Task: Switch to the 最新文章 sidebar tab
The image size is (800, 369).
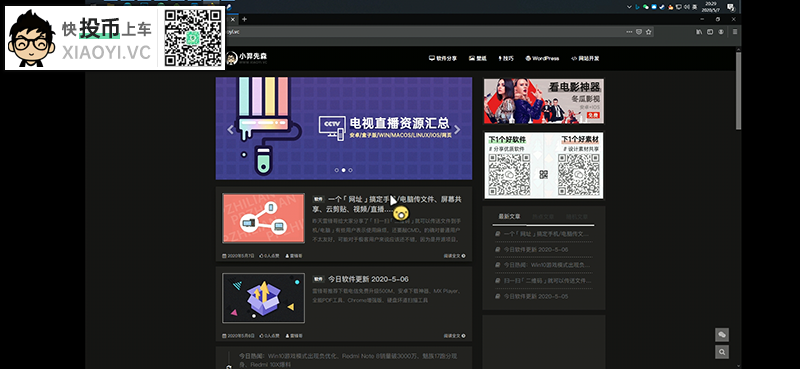Action: point(509,216)
